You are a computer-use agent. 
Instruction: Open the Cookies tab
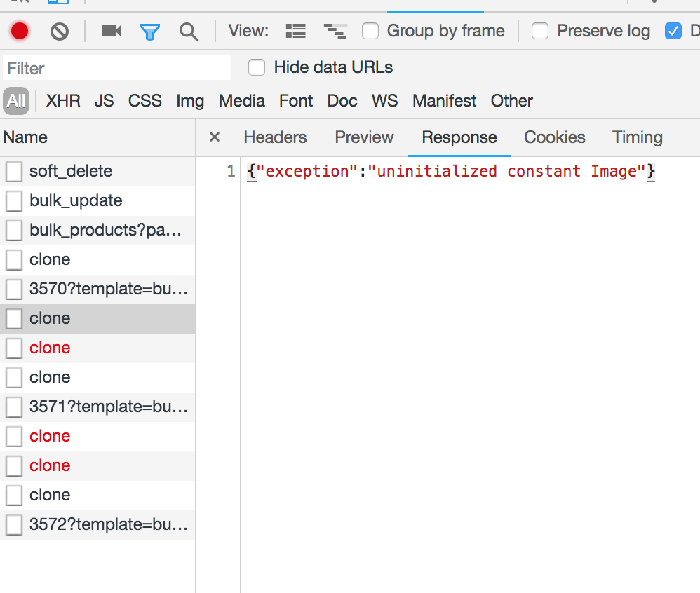point(555,137)
